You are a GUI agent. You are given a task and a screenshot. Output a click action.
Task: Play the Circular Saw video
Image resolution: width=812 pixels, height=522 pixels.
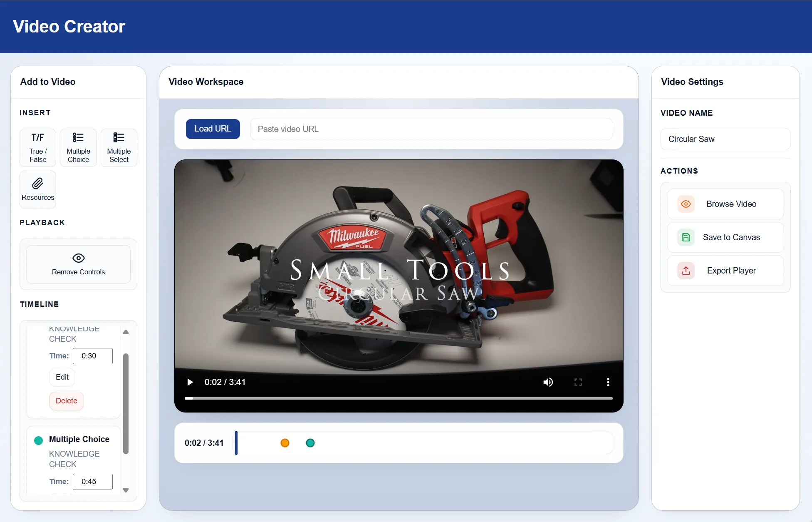[190, 382]
